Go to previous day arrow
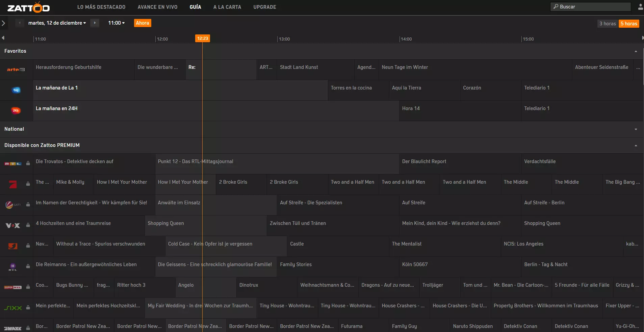The image size is (644, 332). (x=20, y=23)
